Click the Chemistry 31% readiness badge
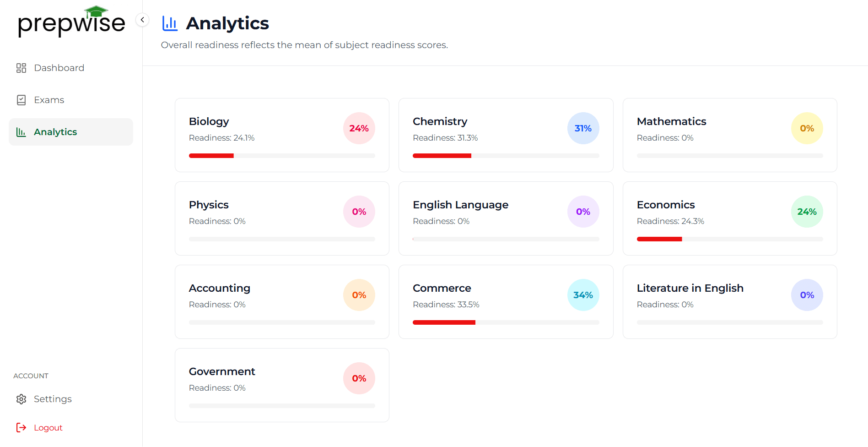Image resolution: width=868 pixels, height=447 pixels. tap(583, 128)
